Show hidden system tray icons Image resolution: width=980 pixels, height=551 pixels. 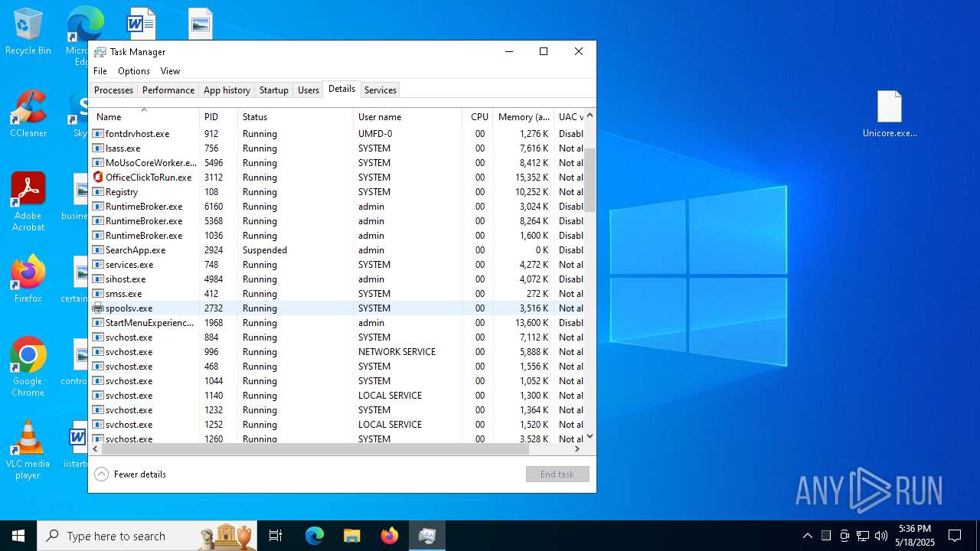pyautogui.click(x=808, y=536)
